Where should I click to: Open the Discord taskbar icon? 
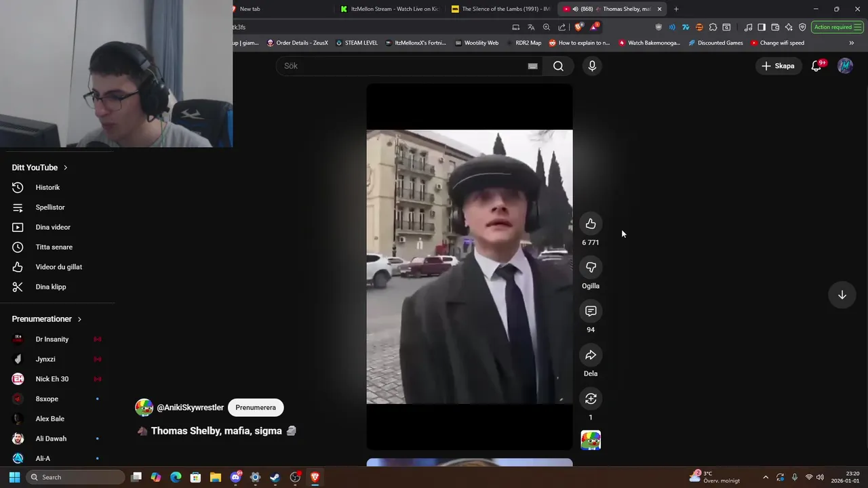[235, 477]
